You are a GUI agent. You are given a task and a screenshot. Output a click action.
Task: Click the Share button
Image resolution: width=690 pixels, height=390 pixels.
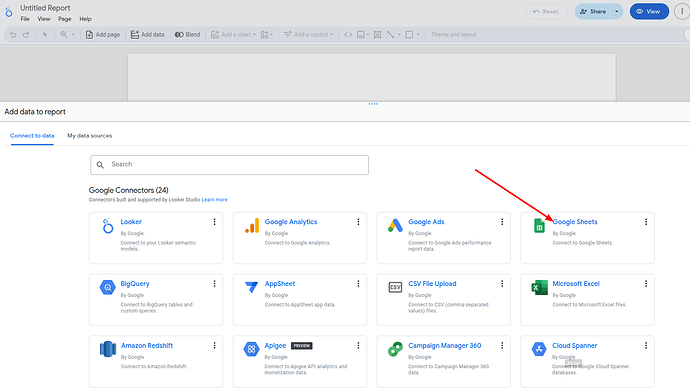(x=593, y=11)
